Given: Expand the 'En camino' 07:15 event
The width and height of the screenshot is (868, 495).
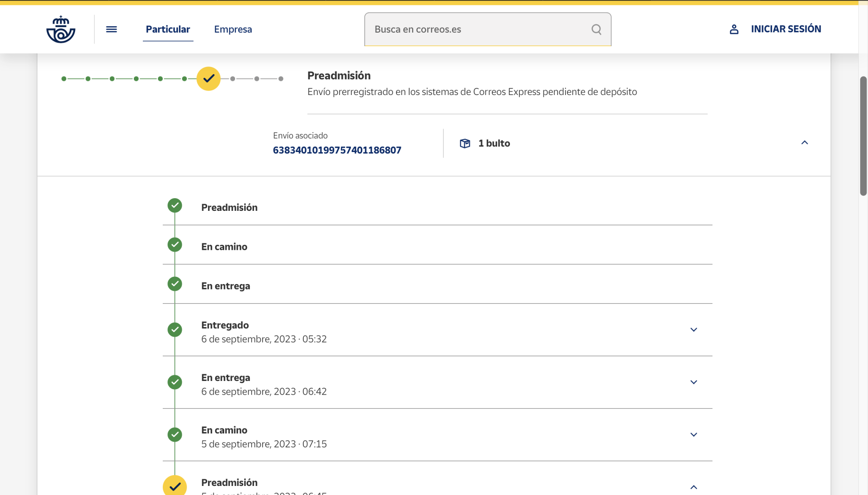Looking at the screenshot, I should point(693,435).
